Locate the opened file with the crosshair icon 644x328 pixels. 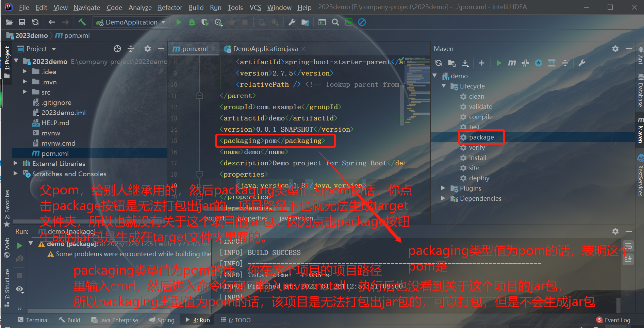click(x=117, y=49)
